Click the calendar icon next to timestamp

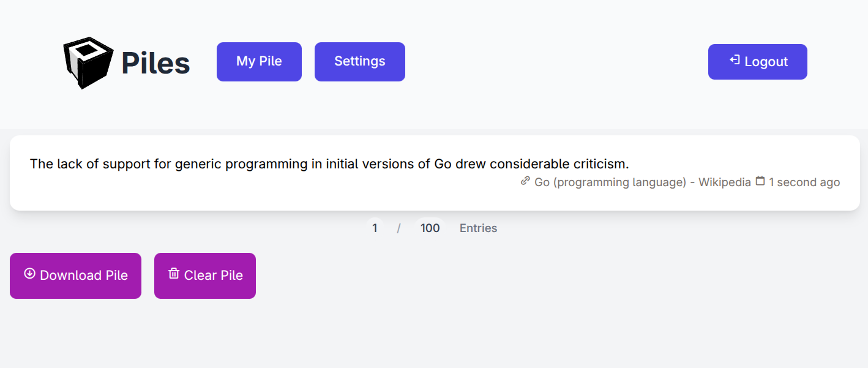[760, 181]
